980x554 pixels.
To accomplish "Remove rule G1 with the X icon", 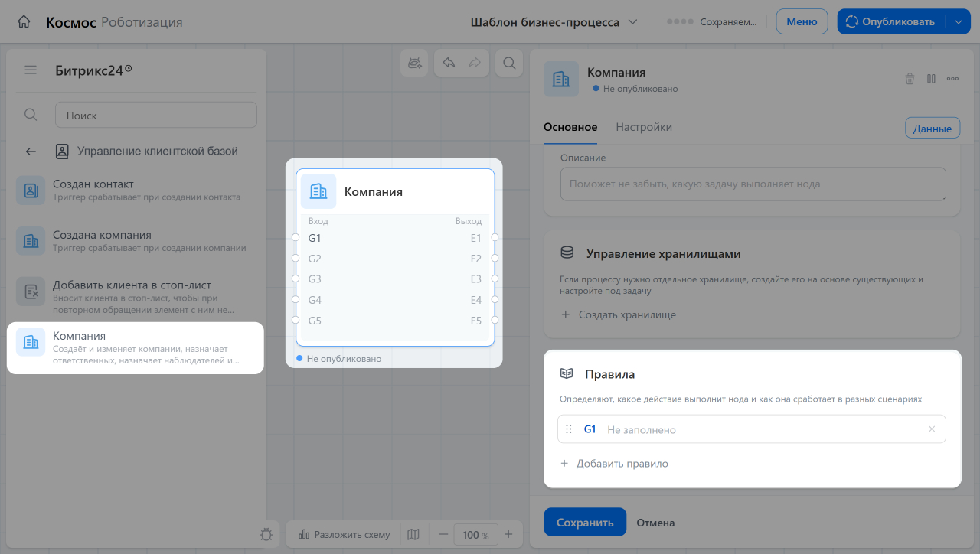I will [932, 429].
